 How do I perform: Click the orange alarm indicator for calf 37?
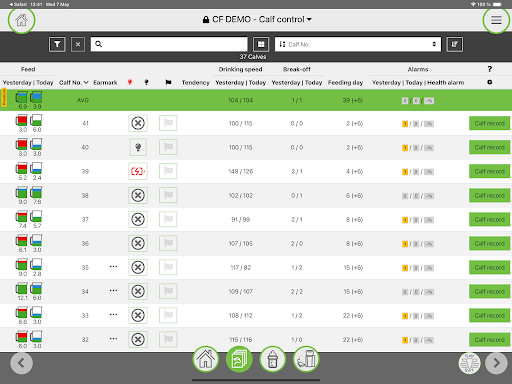[405, 220]
